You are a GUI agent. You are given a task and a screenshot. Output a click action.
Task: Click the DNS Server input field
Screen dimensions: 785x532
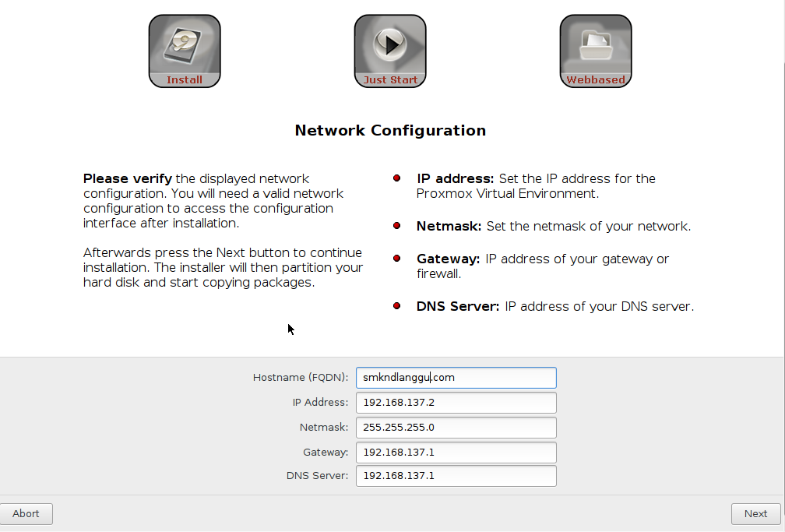pyautogui.click(x=456, y=476)
